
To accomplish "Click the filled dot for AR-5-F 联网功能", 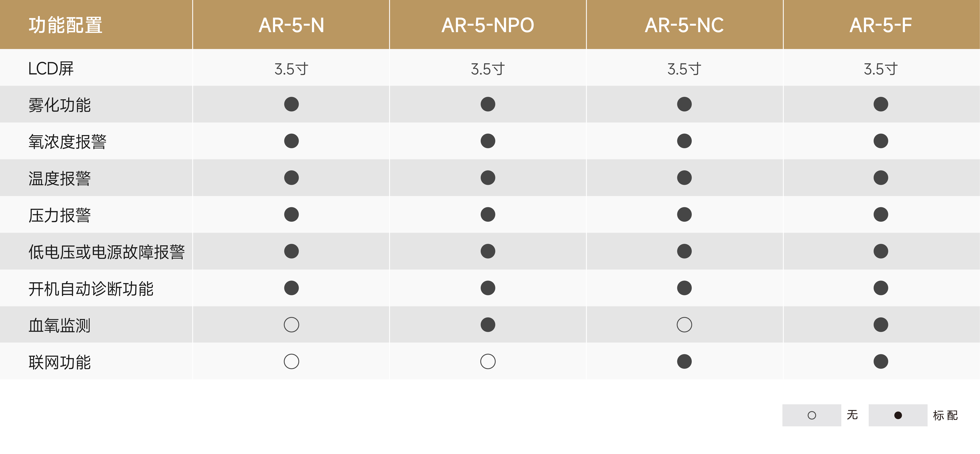I will (x=881, y=361).
